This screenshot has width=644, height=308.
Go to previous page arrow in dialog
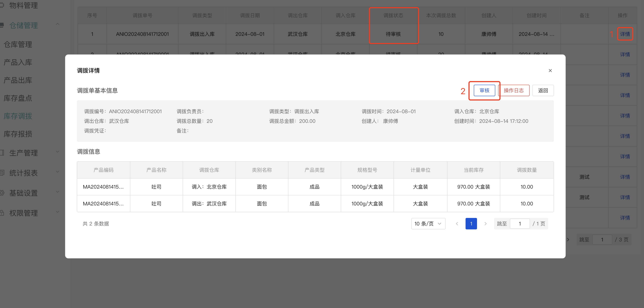click(x=457, y=224)
